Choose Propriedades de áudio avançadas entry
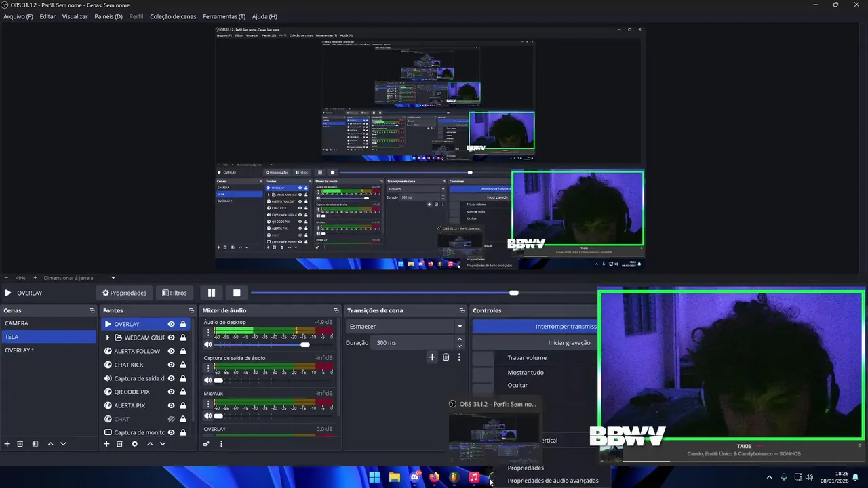 coord(553,481)
